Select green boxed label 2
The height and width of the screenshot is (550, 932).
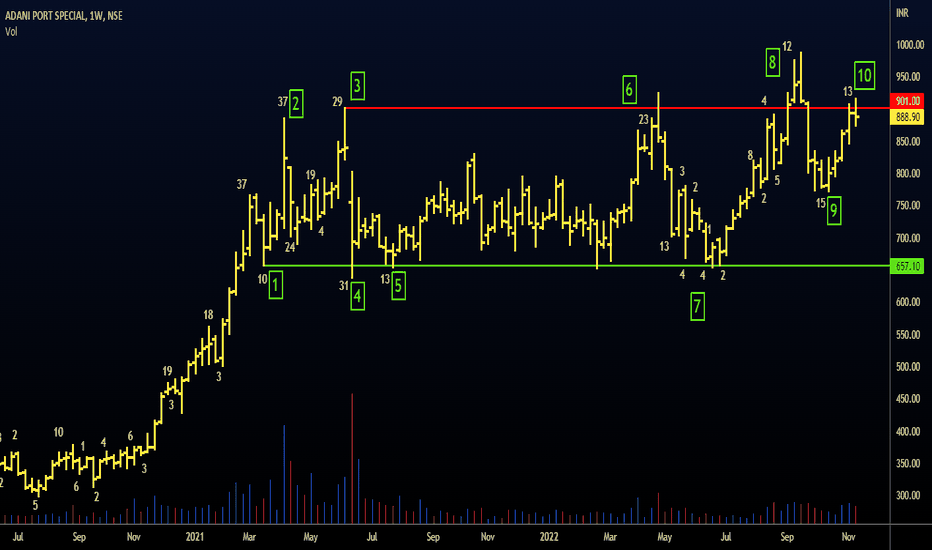(x=296, y=104)
